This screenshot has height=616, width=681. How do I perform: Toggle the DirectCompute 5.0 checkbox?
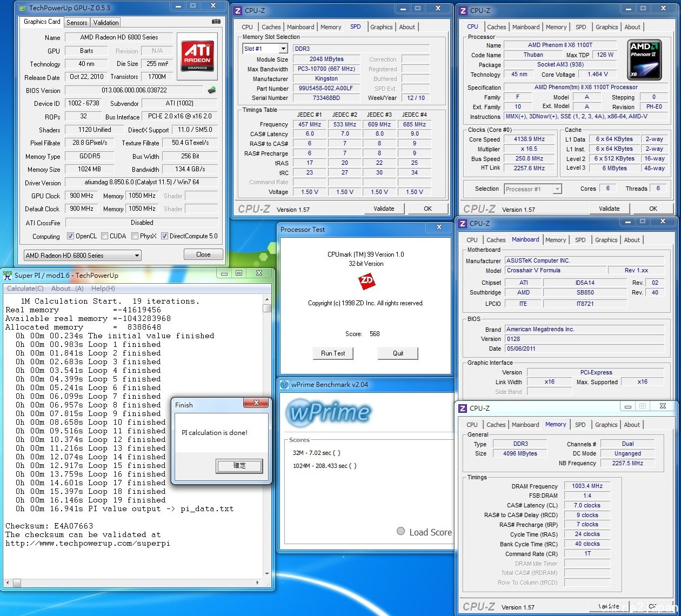(164, 236)
